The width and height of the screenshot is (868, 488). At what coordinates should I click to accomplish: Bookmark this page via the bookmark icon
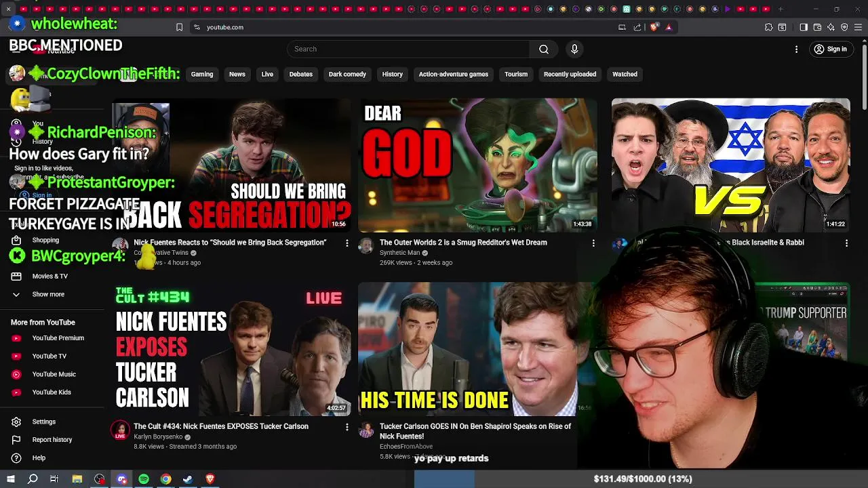point(179,27)
